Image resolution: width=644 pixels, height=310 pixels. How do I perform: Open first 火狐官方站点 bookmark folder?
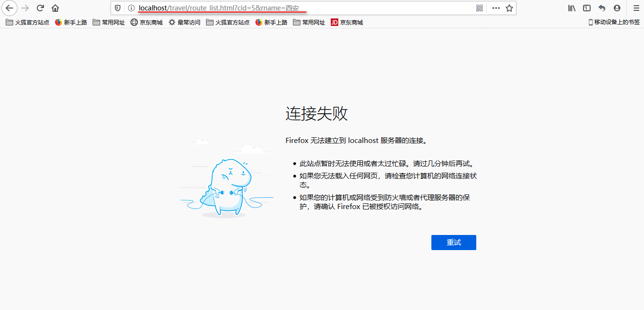[27, 22]
